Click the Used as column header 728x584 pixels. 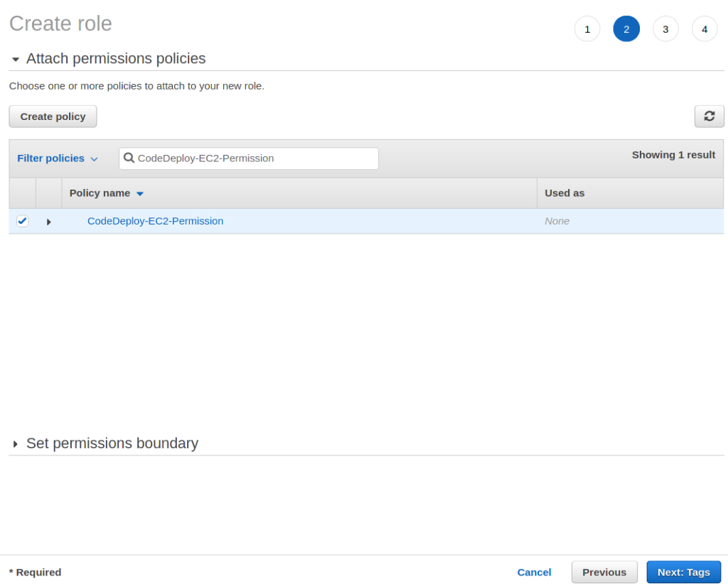564,193
